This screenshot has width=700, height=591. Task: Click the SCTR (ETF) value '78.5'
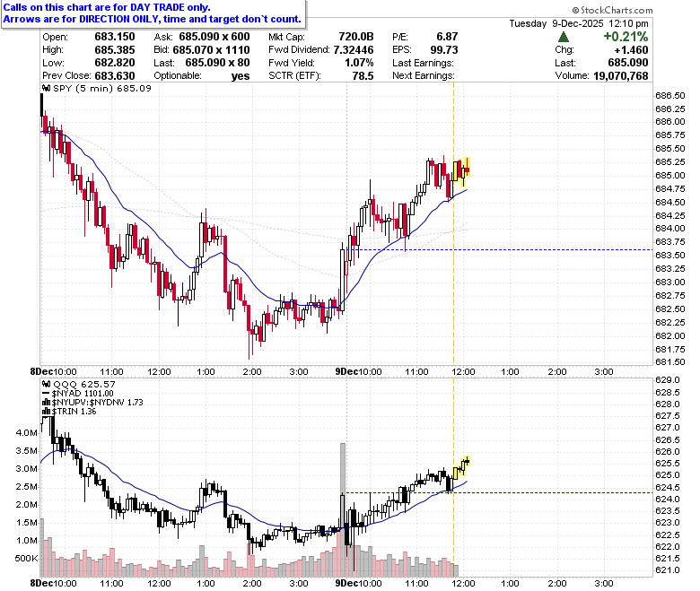tap(363, 76)
